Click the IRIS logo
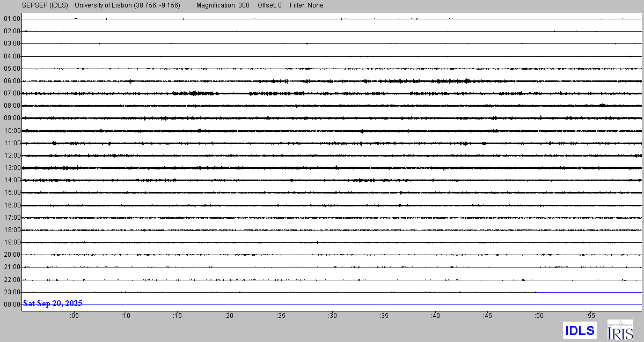This screenshot has height=342, width=644. (620, 330)
